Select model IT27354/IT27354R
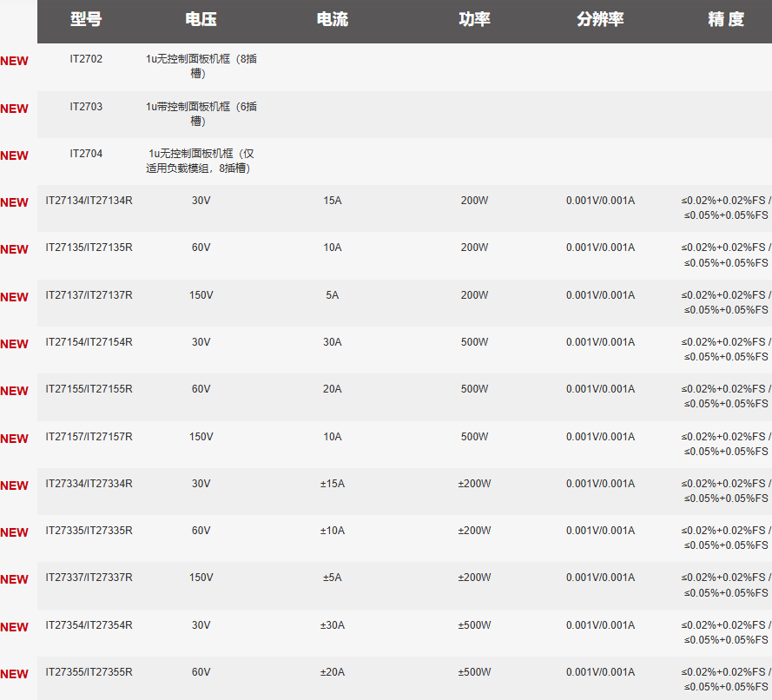Viewport: 772px width, 700px height. (x=89, y=624)
